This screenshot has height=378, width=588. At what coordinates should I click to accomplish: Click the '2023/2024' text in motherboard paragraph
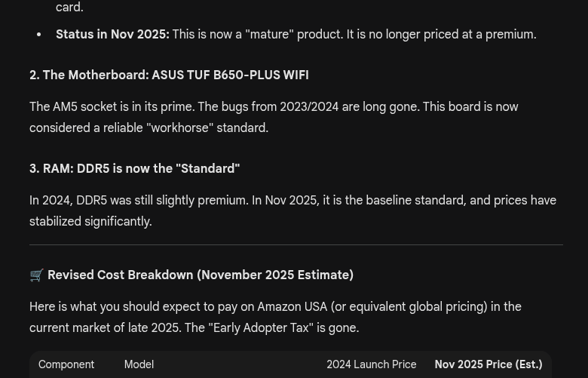(x=309, y=107)
